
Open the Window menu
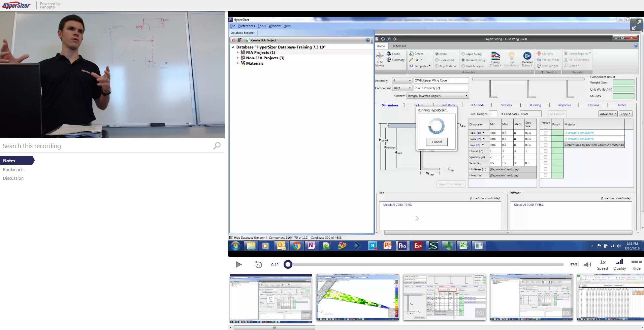275,26
